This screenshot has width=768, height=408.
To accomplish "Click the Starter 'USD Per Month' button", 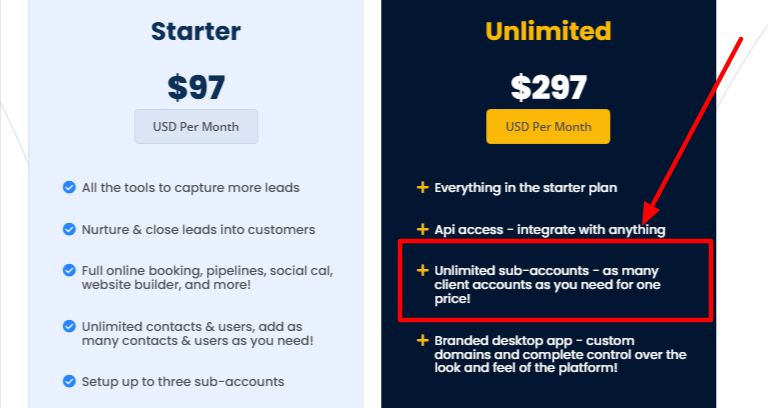I will tap(196, 127).
